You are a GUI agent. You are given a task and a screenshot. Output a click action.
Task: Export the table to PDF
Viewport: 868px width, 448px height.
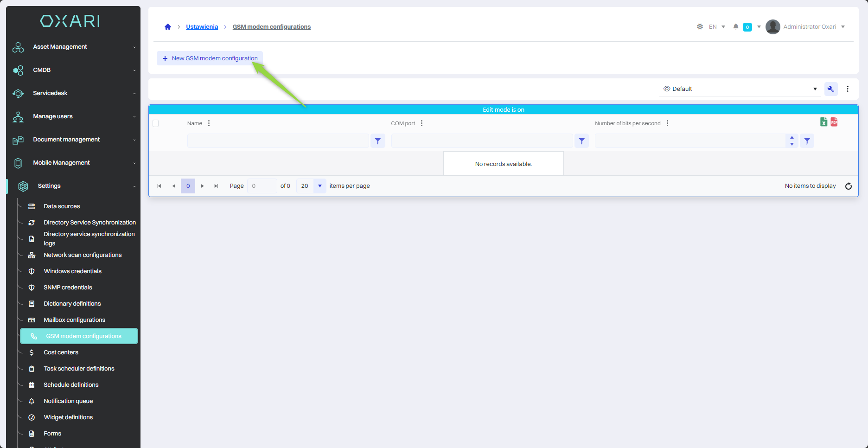(x=834, y=122)
